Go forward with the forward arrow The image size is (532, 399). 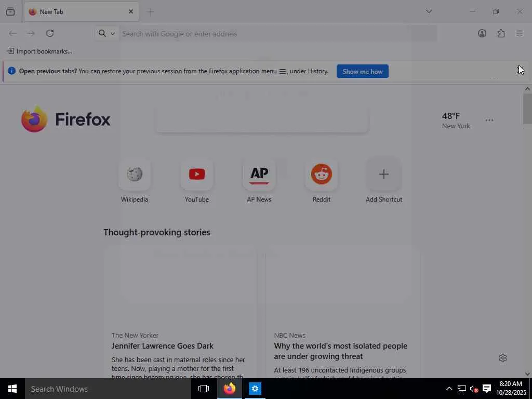(31, 33)
